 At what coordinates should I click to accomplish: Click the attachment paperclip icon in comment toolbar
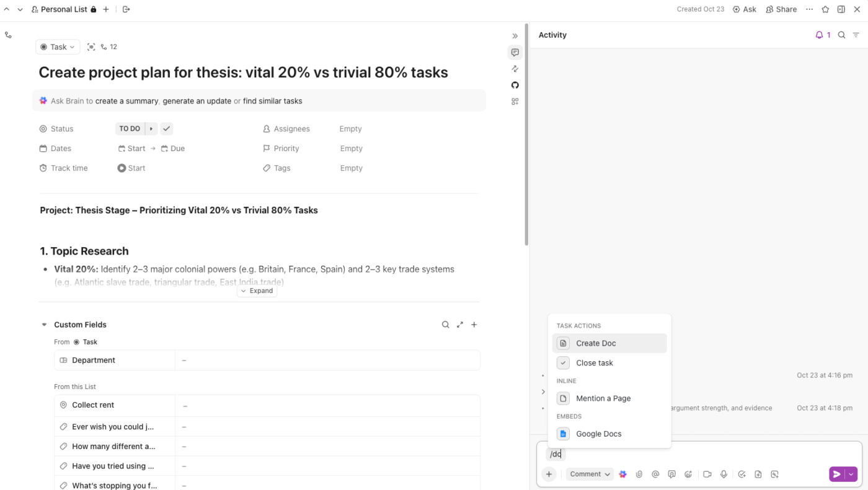[x=639, y=475]
